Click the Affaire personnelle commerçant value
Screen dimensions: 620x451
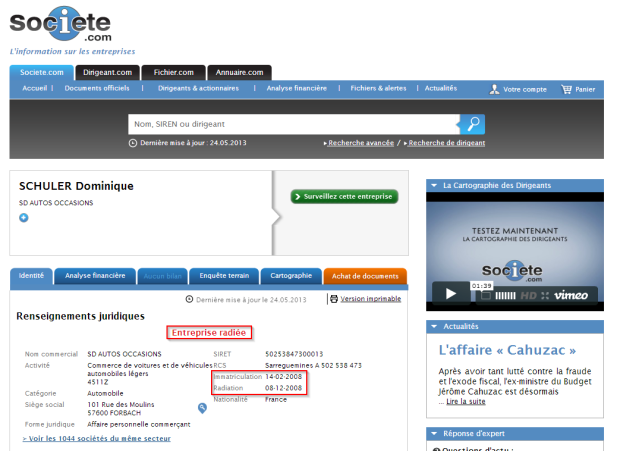point(139,424)
